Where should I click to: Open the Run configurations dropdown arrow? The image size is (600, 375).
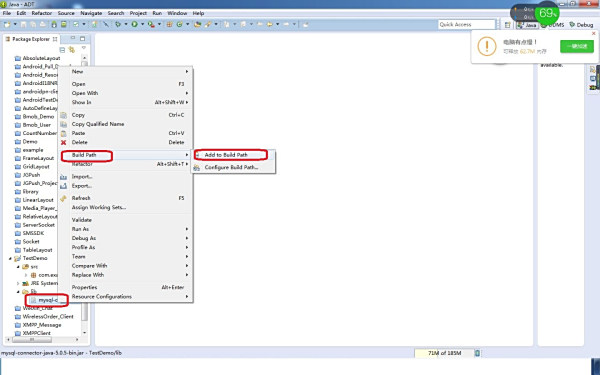coord(142,24)
